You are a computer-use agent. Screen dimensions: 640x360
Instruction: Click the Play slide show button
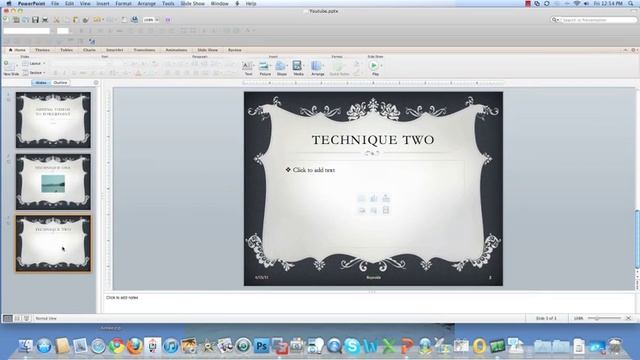point(374,66)
